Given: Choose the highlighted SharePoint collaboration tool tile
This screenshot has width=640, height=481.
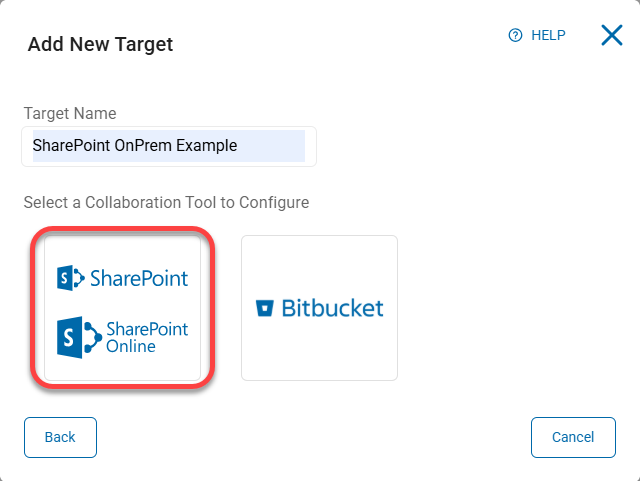Looking at the screenshot, I should pyautogui.click(x=122, y=307).
